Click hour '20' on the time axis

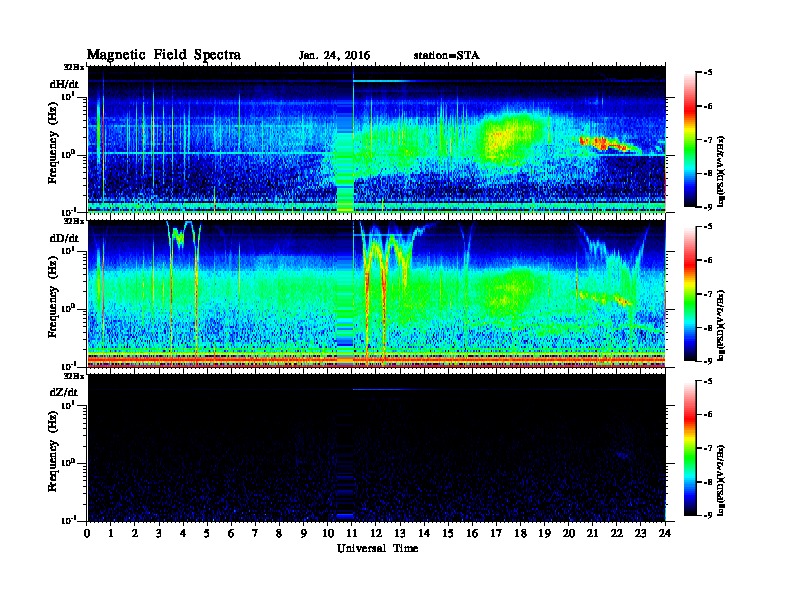pyautogui.click(x=569, y=534)
